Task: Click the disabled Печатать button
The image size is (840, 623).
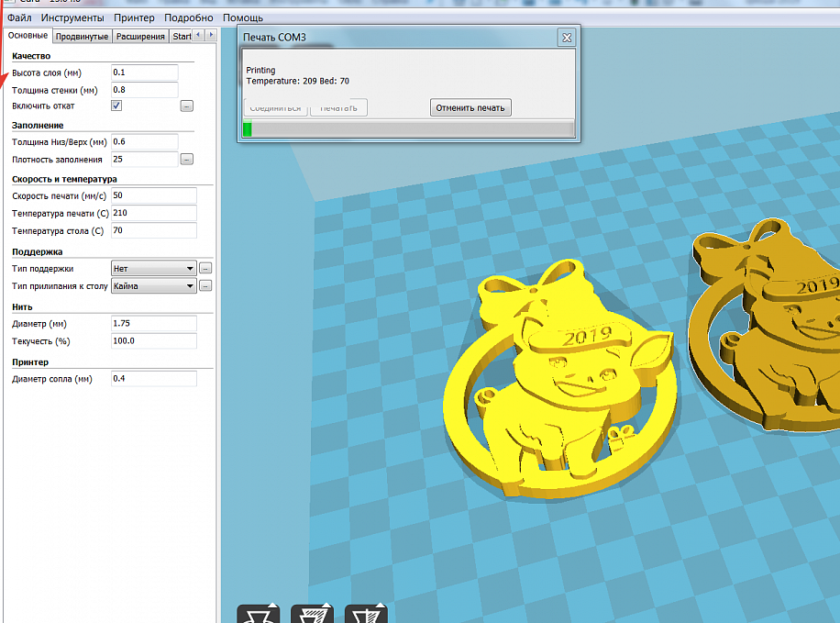Action: click(x=338, y=107)
